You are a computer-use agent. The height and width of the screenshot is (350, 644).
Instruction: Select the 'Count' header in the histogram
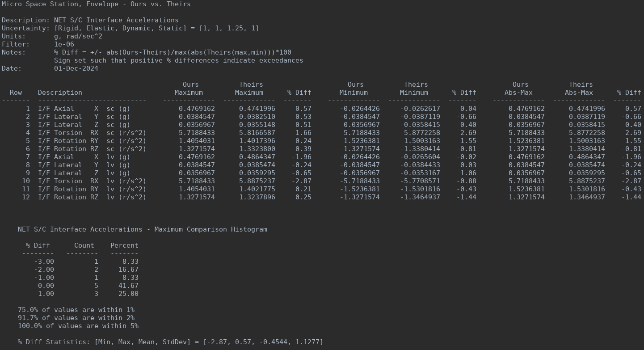[x=84, y=245]
